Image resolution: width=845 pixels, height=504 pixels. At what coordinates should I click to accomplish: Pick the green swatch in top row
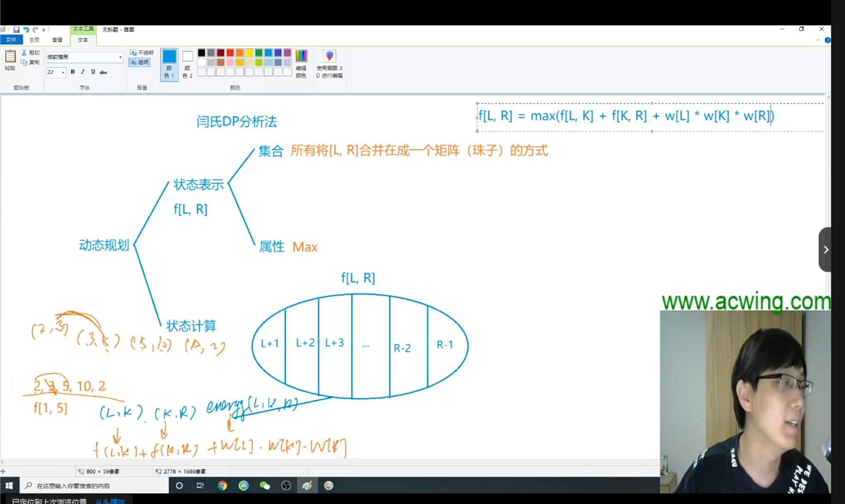pyautogui.click(x=259, y=53)
